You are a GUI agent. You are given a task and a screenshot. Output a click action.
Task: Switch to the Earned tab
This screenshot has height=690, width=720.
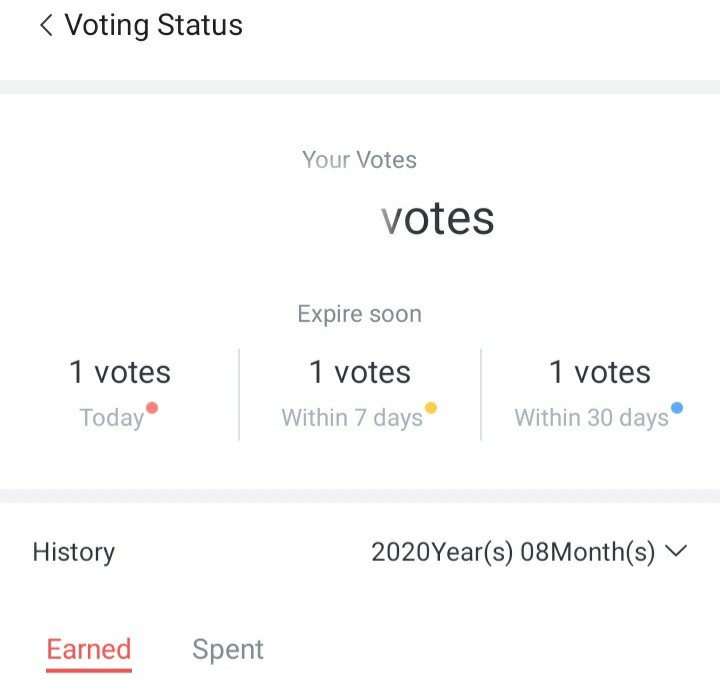coord(89,649)
